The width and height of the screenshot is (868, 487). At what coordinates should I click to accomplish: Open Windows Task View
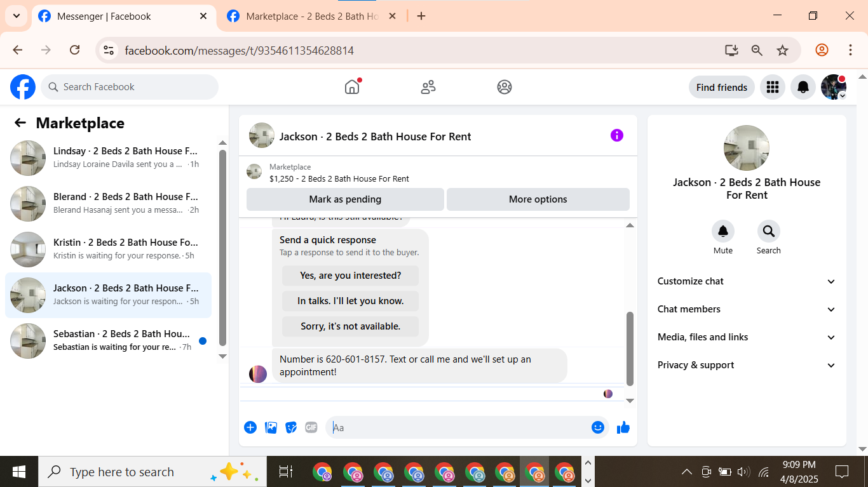pyautogui.click(x=286, y=472)
